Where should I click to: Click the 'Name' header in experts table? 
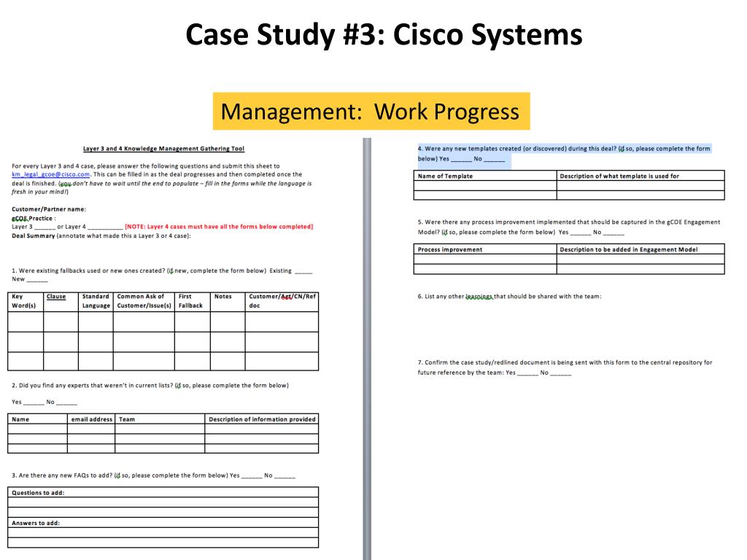(x=38, y=419)
